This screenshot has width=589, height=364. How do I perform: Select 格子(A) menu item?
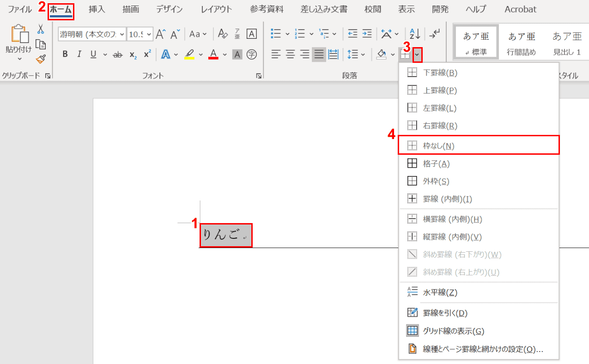coord(479,164)
